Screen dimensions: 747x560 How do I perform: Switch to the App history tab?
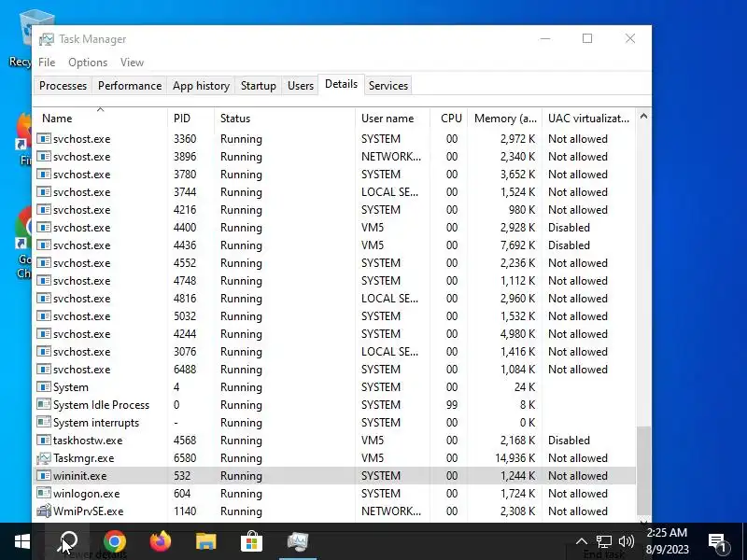click(x=201, y=86)
